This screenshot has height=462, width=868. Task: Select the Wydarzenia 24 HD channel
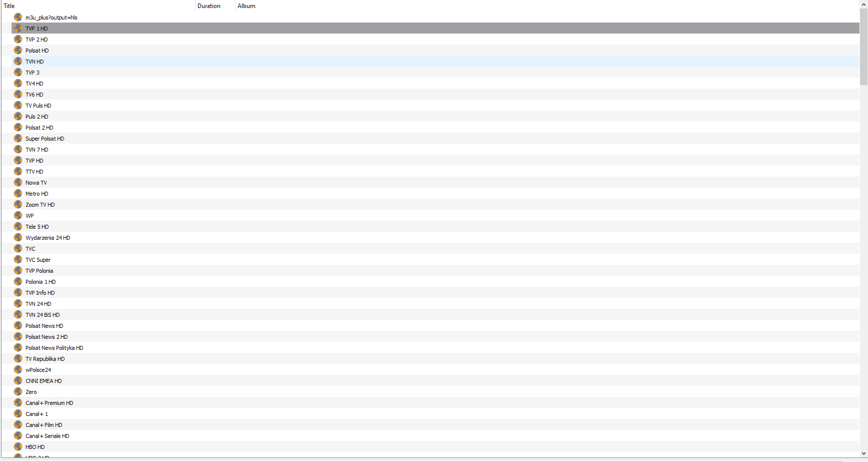click(x=435, y=237)
